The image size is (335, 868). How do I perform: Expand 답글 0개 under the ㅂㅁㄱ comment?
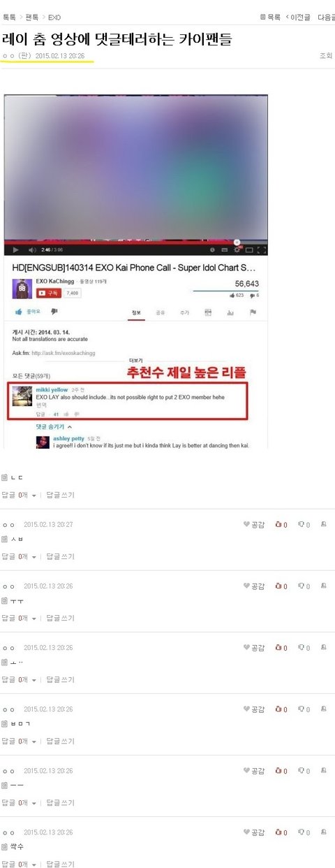(x=19, y=741)
